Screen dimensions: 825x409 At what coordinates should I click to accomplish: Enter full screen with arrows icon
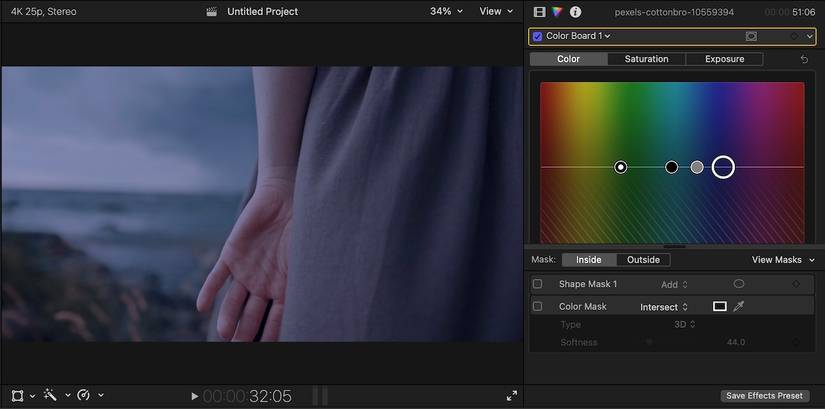tap(511, 396)
